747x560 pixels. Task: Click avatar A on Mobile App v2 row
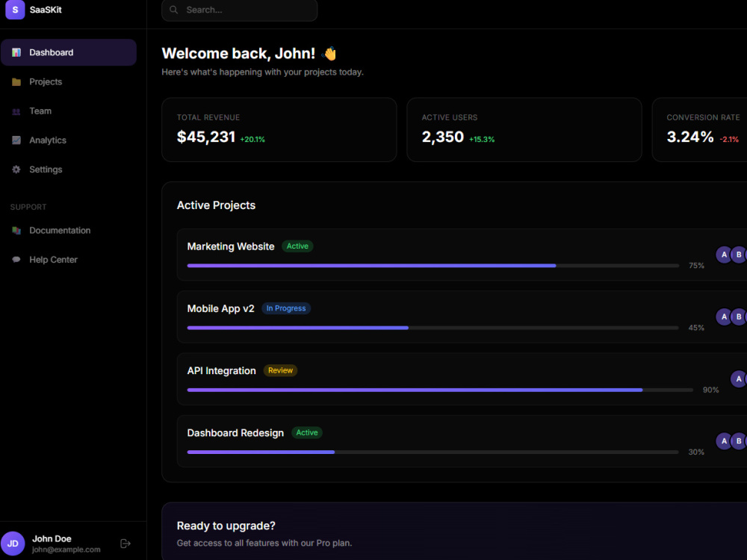[x=724, y=317]
